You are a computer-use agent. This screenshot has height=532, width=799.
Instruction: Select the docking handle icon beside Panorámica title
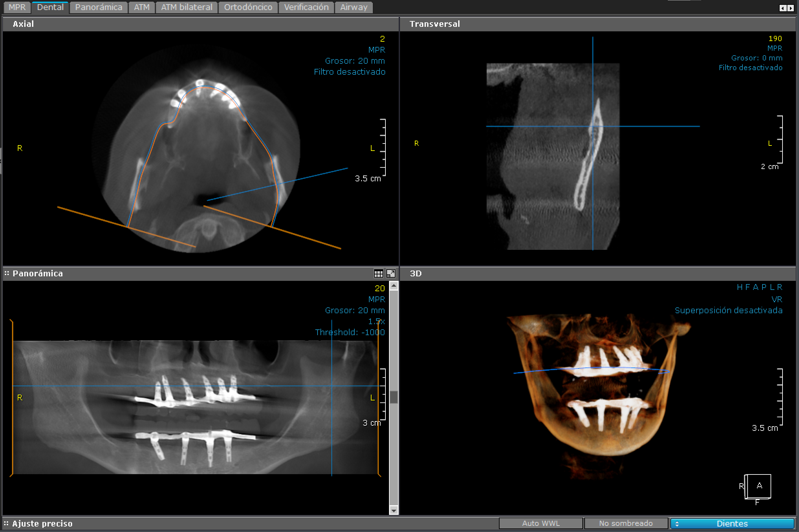(7, 273)
